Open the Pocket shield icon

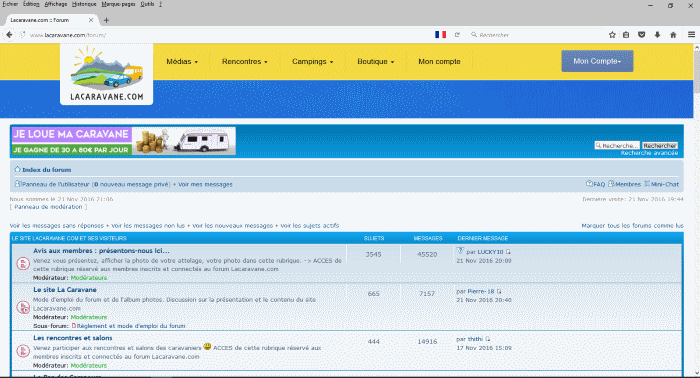[642, 35]
